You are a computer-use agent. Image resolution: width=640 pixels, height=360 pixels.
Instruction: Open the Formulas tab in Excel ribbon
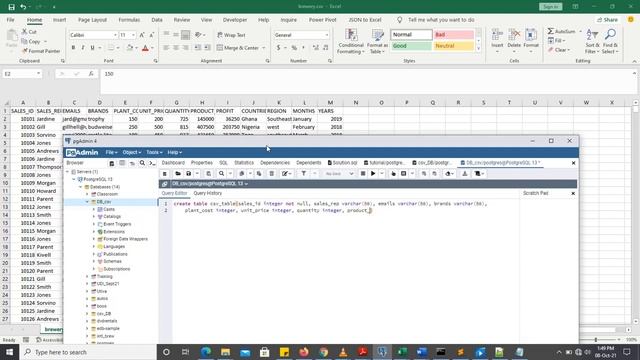[x=129, y=20]
